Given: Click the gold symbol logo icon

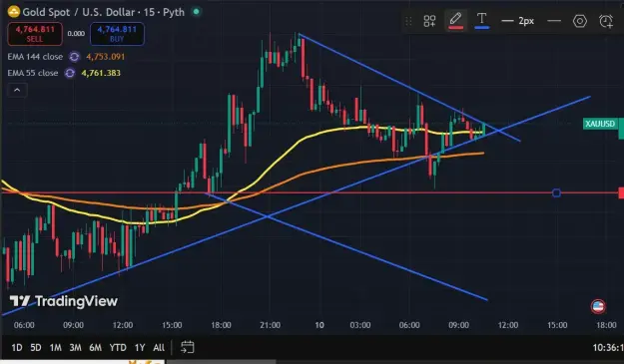Looking at the screenshot, I should [x=14, y=12].
